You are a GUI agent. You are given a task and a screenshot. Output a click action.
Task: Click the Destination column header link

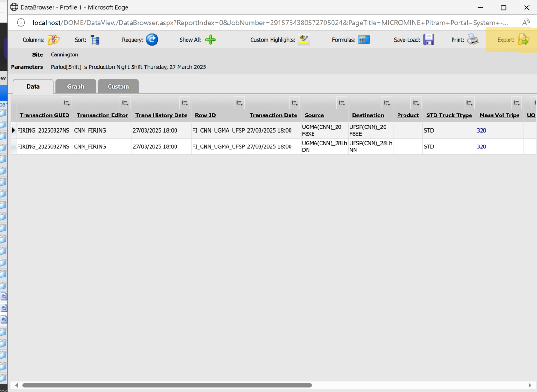pyautogui.click(x=368, y=115)
